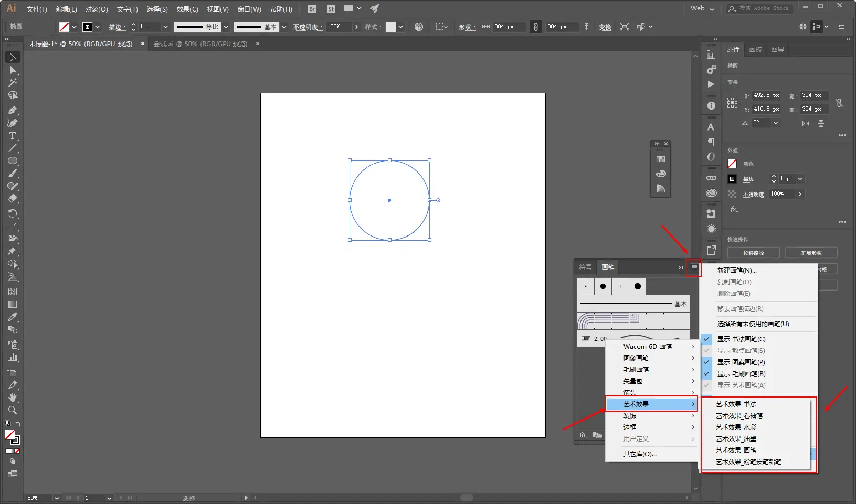Toggle 显示 毛刷画笔 option
Viewport: 856px width, 504px height.
coord(741,374)
